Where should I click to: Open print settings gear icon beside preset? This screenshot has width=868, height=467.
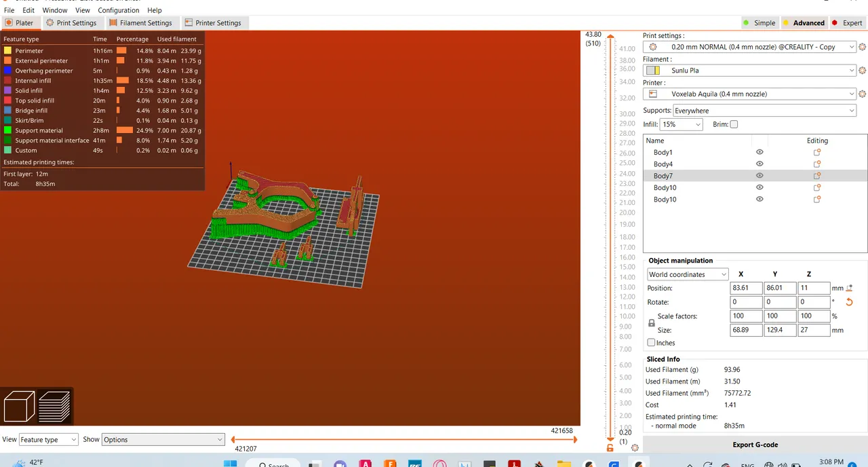click(863, 47)
